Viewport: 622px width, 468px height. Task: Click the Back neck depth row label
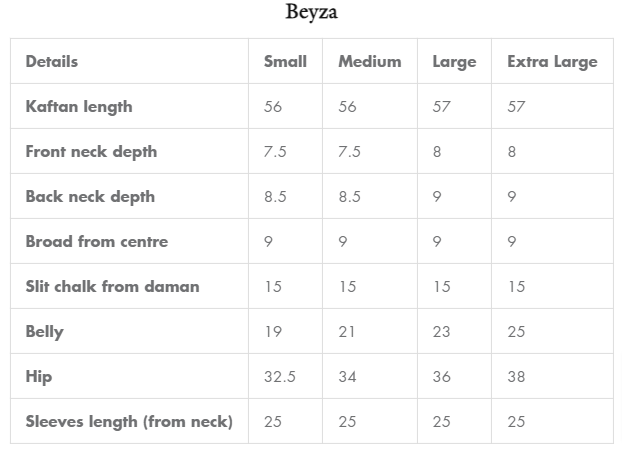(x=90, y=196)
